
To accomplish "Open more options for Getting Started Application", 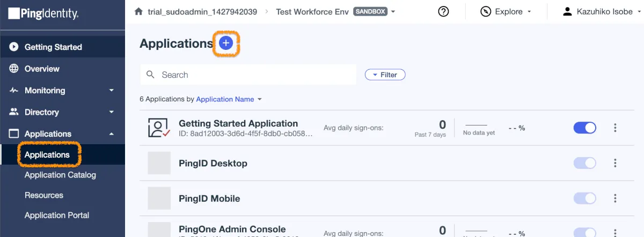I will click(615, 128).
